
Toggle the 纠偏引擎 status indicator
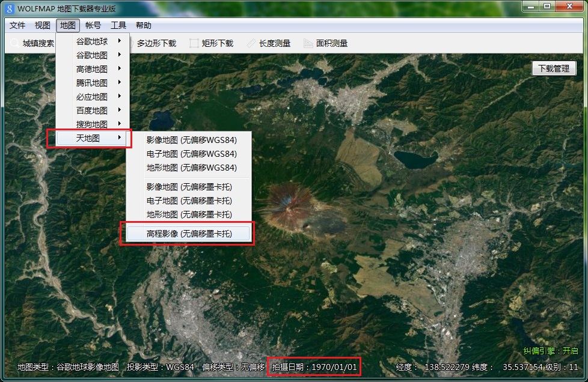[x=550, y=351]
